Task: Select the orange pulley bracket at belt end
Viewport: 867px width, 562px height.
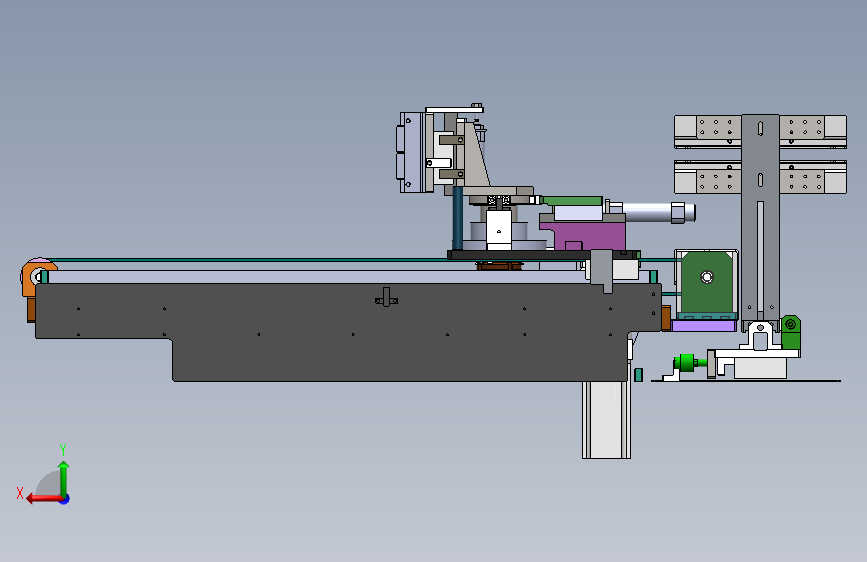Action: coord(32,279)
